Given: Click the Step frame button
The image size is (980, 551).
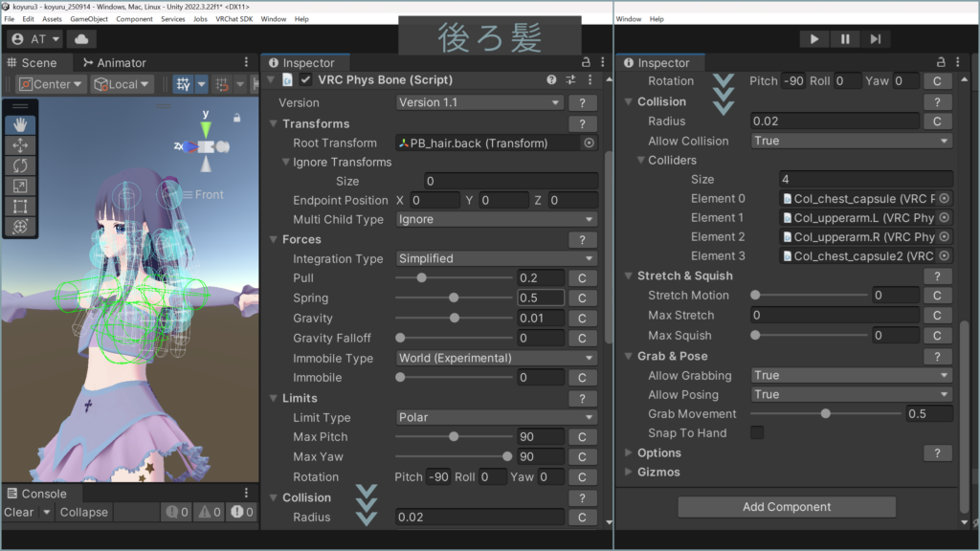Looking at the screenshot, I should [875, 39].
